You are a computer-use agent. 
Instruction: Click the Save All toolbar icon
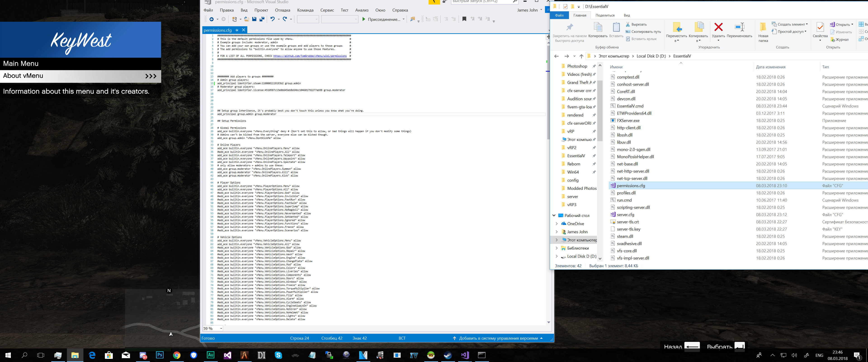click(262, 19)
